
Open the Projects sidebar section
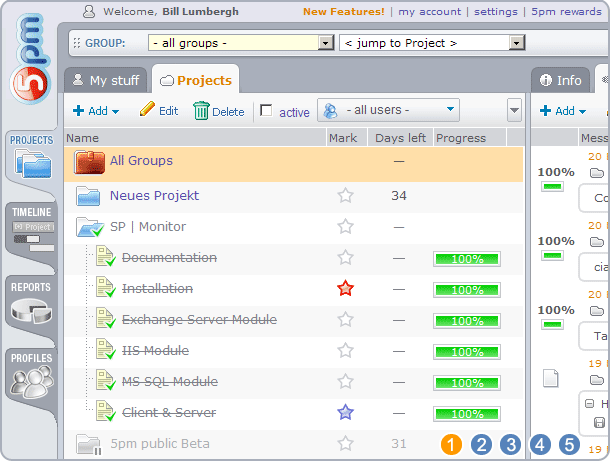click(x=32, y=157)
